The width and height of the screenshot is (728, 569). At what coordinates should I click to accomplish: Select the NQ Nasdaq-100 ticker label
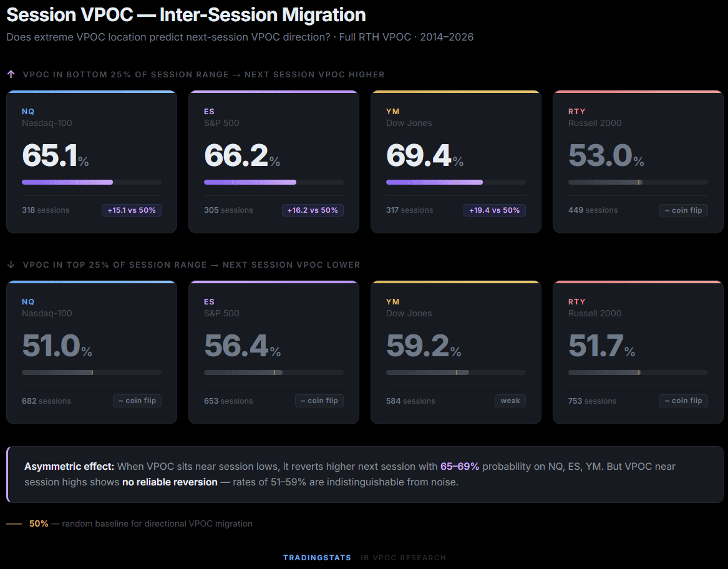coord(28,111)
